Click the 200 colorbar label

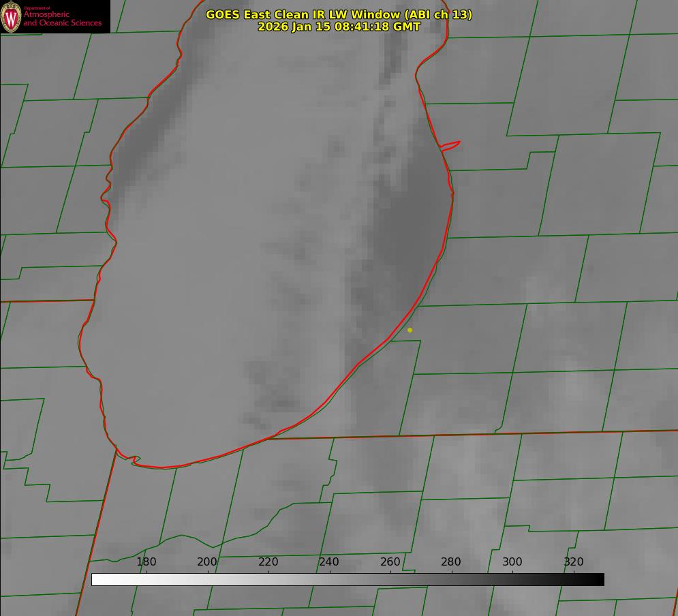click(x=207, y=561)
